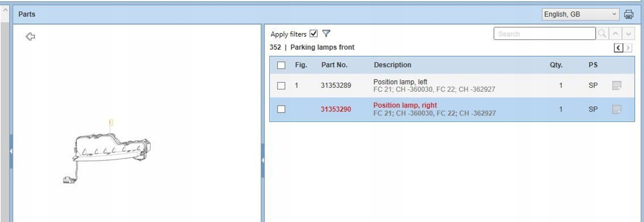Screen dimensions: 644x222
Task: Collapse the diagram panel using the splitter handle
Action: click(262, 160)
